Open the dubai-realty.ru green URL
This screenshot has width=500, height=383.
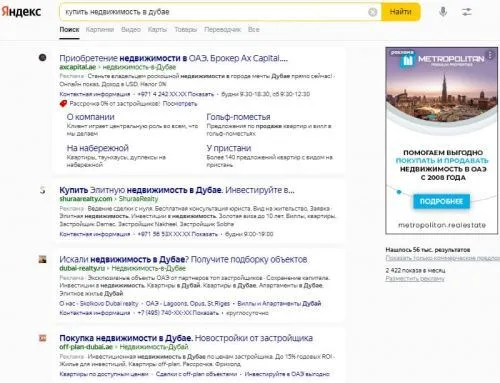pyautogui.click(x=82, y=268)
